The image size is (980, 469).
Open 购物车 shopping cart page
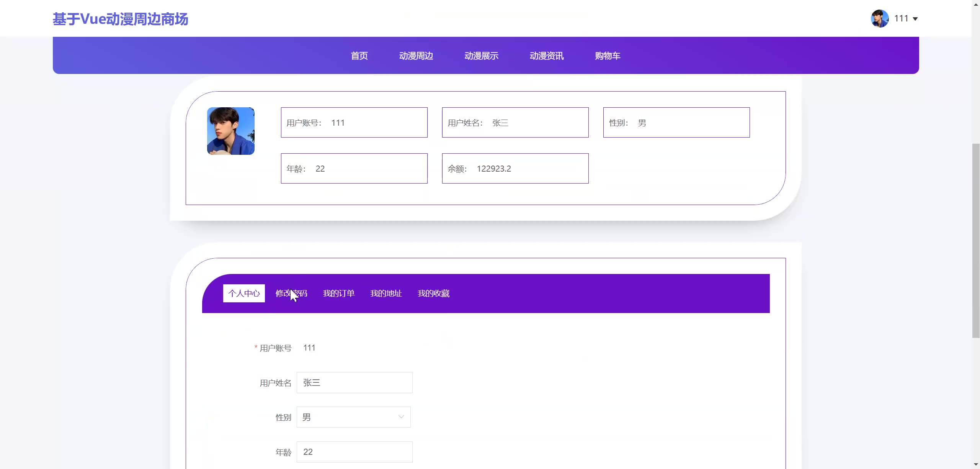[608, 56]
